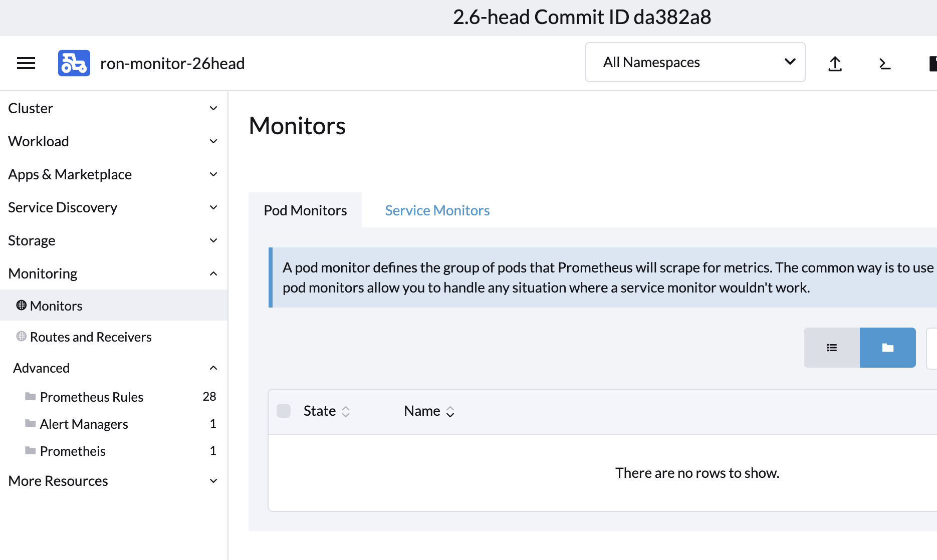Toggle sorting on the State column
Viewport: 937px width, 560px height.
[346, 411]
